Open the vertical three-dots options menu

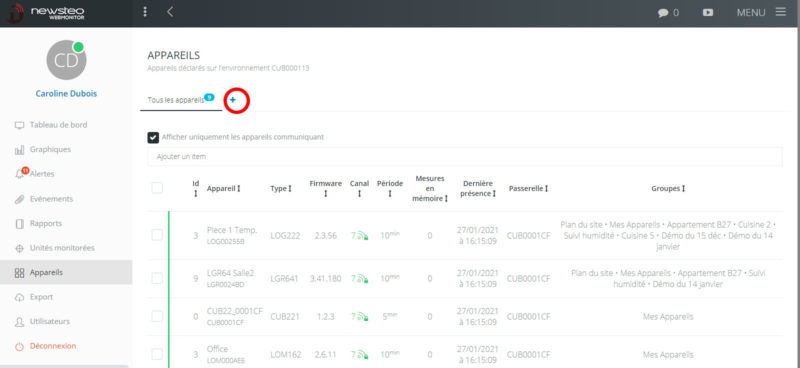pyautogui.click(x=145, y=12)
